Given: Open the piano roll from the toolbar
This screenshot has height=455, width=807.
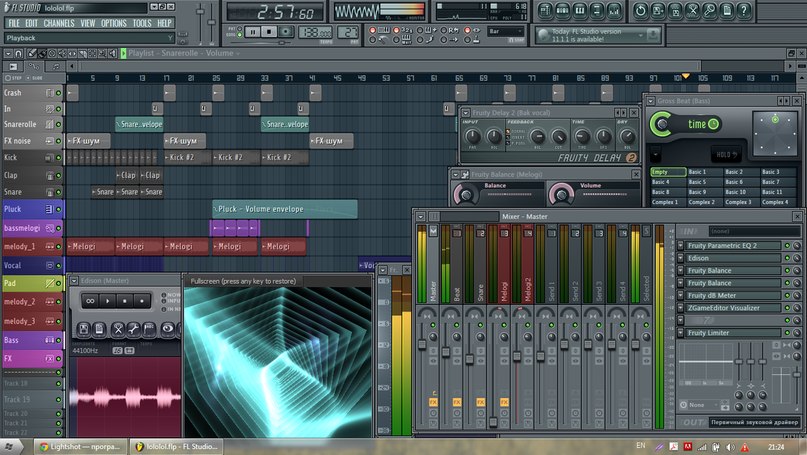Looking at the screenshot, I should point(580,10).
